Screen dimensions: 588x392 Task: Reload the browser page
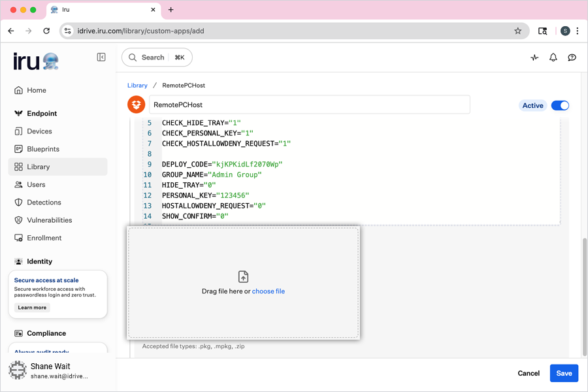click(x=46, y=31)
